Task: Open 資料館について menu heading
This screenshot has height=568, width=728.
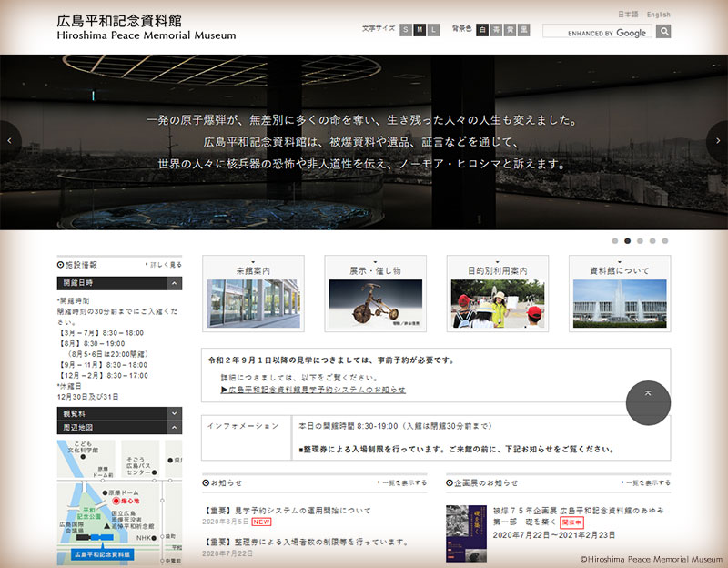Action: point(620,270)
